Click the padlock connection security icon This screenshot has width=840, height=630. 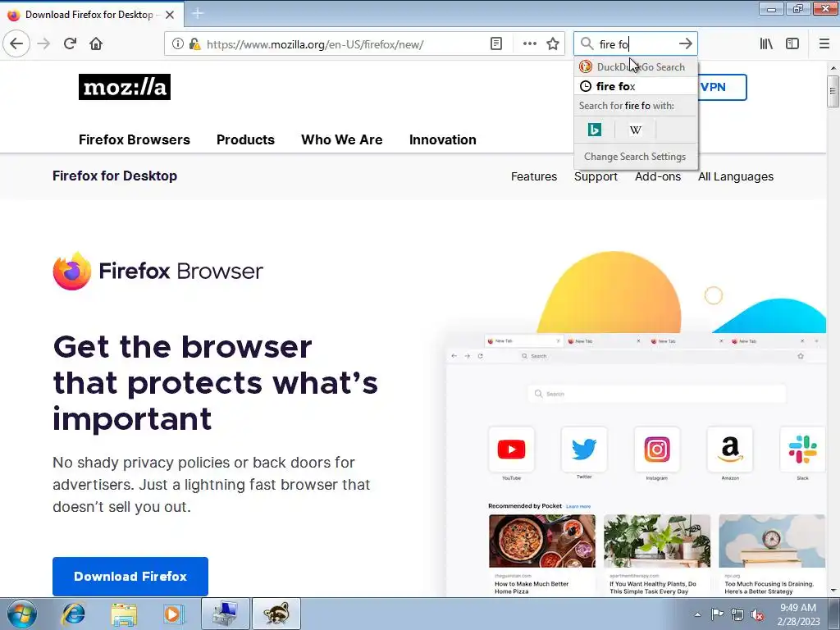[194, 44]
